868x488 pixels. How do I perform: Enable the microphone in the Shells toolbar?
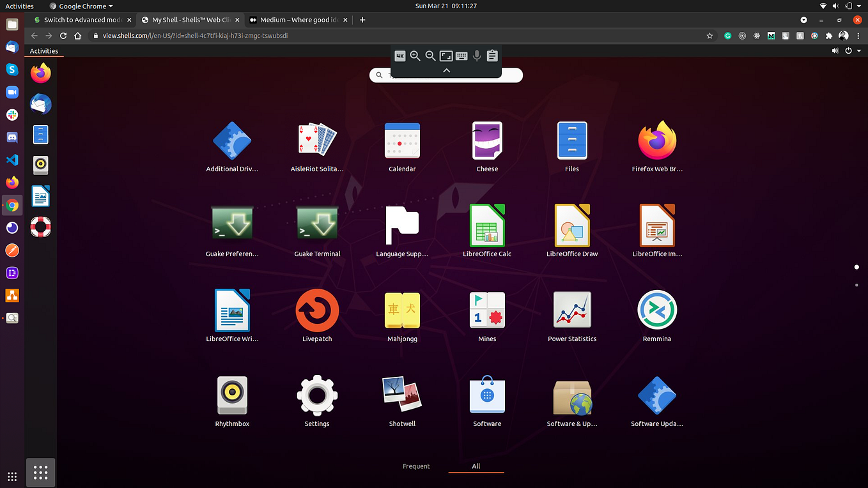point(476,56)
